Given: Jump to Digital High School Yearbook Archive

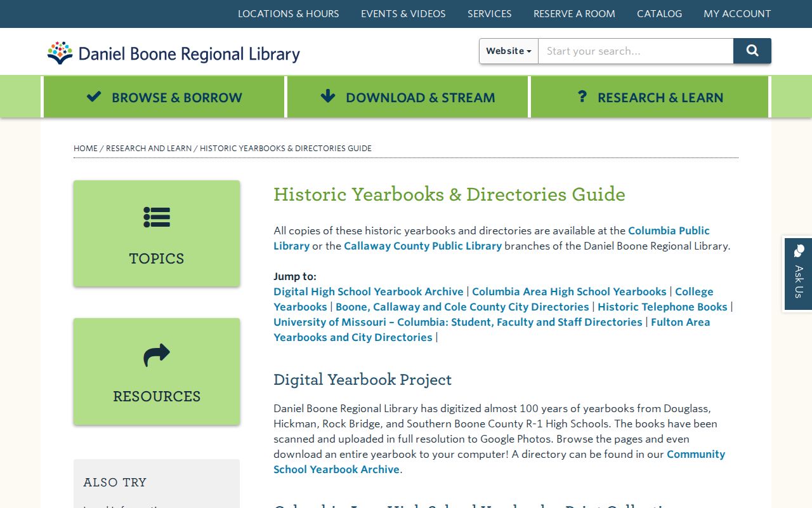Looking at the screenshot, I should click(x=369, y=291).
